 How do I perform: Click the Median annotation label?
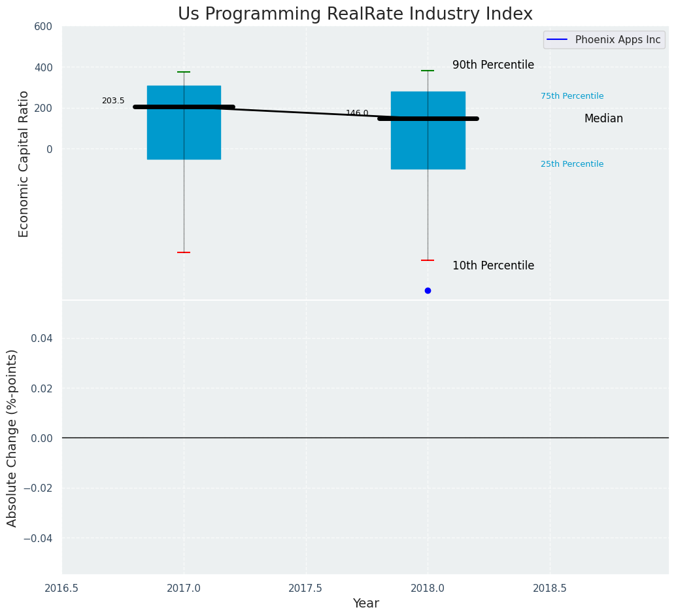click(x=603, y=118)
